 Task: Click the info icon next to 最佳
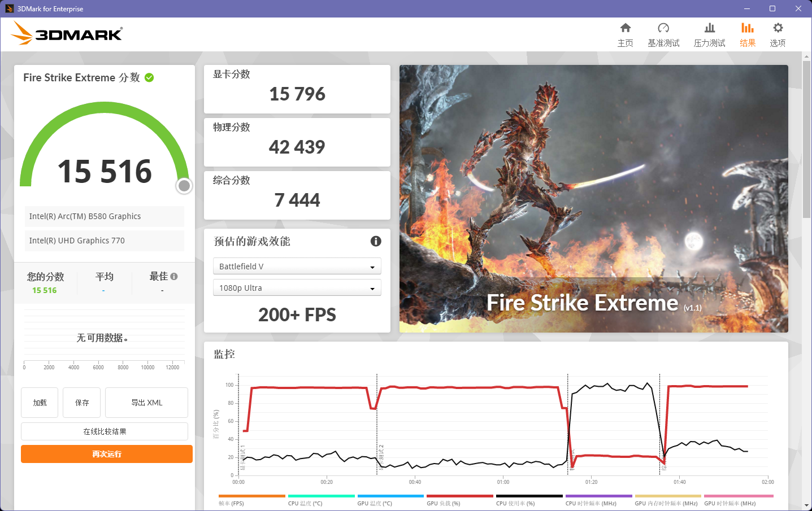pos(174,276)
